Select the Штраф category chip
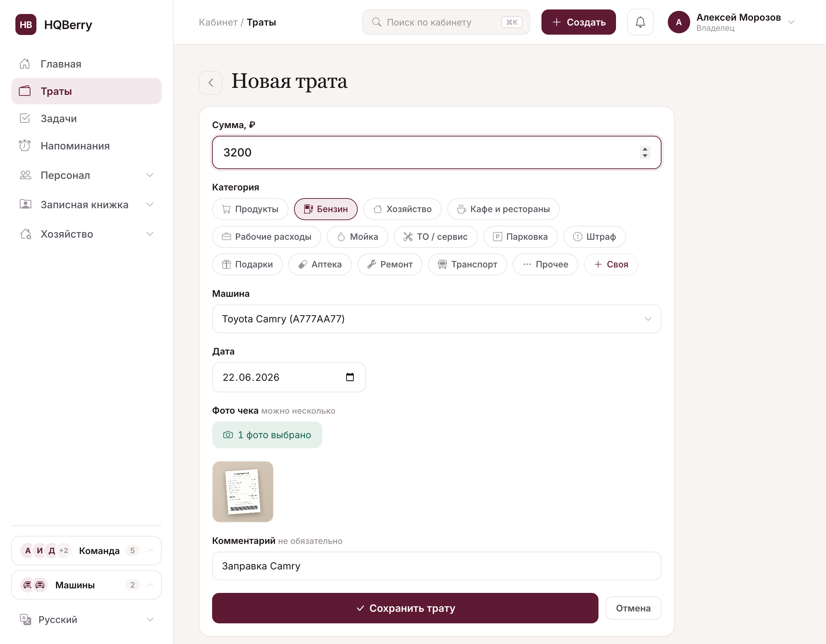This screenshot has width=826, height=644. click(x=595, y=237)
